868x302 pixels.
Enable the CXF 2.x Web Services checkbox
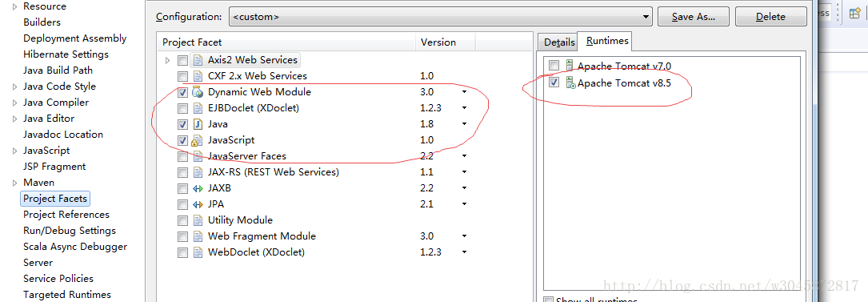click(182, 76)
